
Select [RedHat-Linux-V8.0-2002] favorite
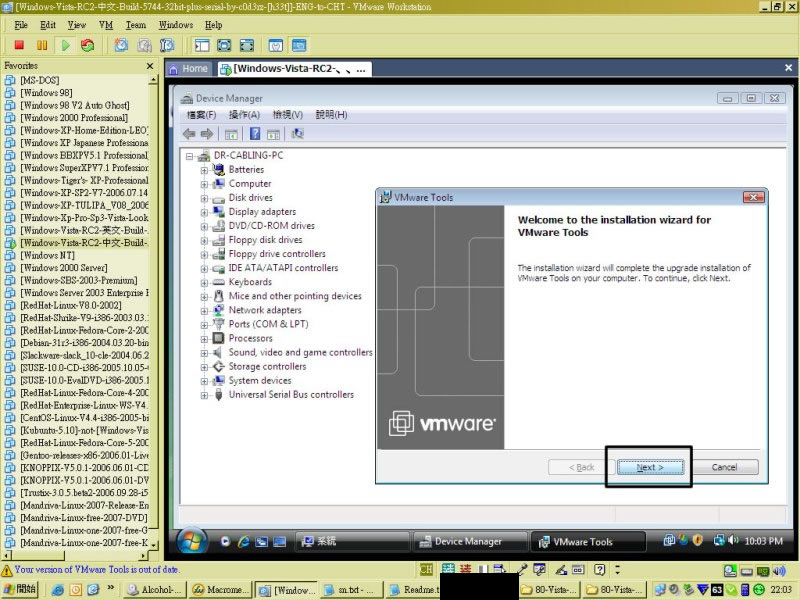pos(71,305)
